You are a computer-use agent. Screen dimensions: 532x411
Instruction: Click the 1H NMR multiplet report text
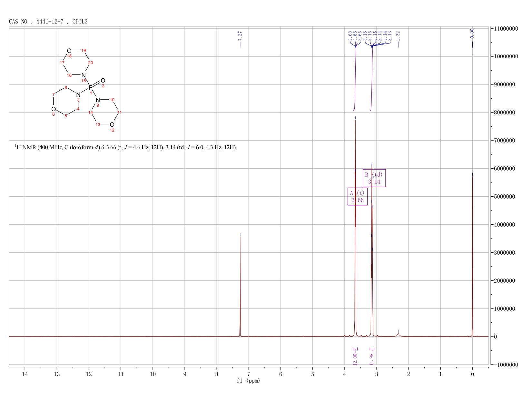(126, 148)
